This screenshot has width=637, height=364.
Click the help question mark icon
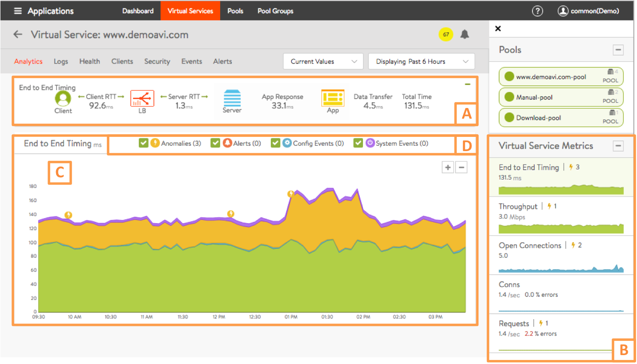pos(537,11)
